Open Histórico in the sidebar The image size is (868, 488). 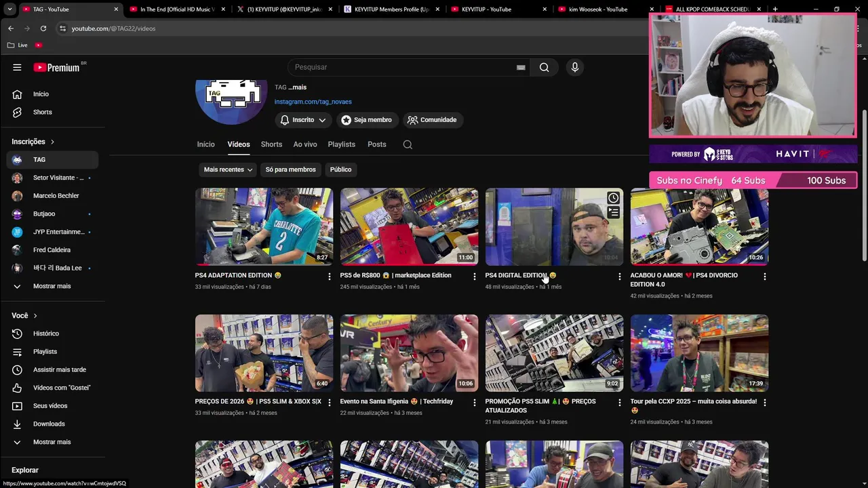(x=52, y=333)
